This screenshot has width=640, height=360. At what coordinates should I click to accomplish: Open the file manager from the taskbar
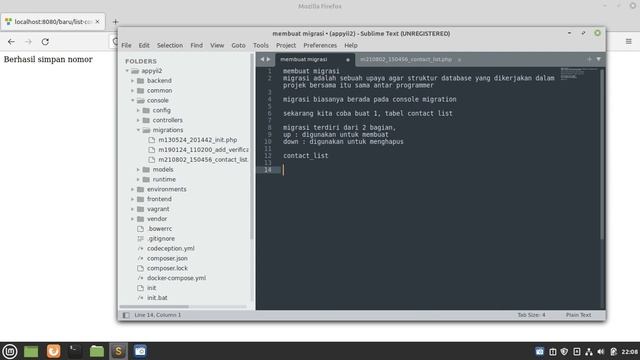click(97, 351)
